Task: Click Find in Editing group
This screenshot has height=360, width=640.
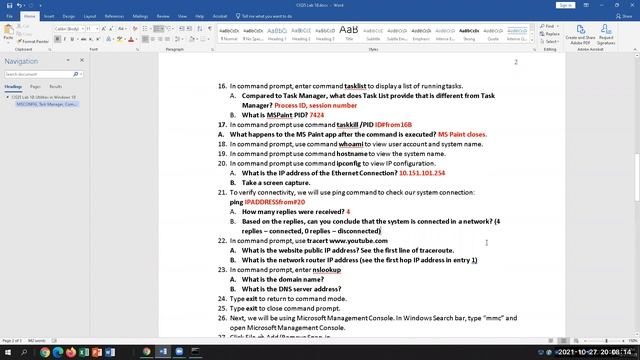Action: pyautogui.click(x=549, y=27)
